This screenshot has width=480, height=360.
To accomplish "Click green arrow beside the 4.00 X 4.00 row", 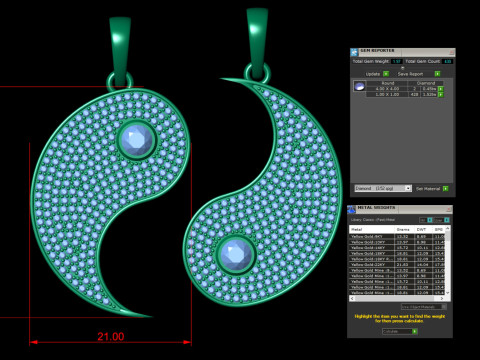I will [441, 89].
